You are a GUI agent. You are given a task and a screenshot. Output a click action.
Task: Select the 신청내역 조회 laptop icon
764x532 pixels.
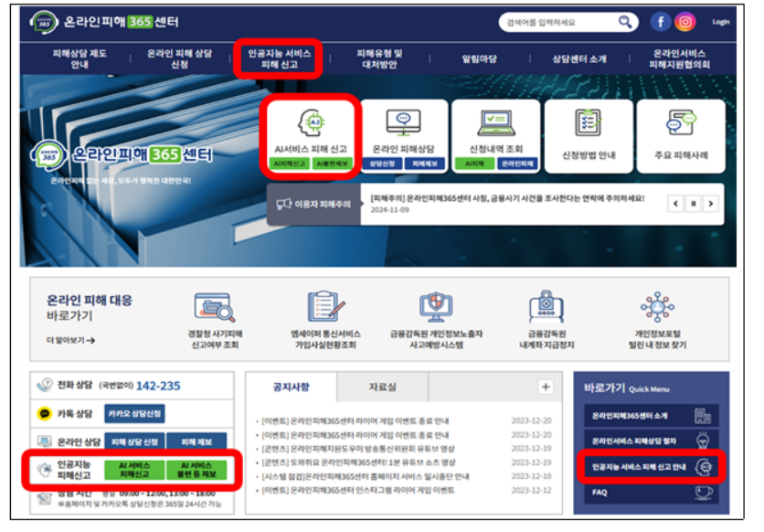(x=495, y=122)
